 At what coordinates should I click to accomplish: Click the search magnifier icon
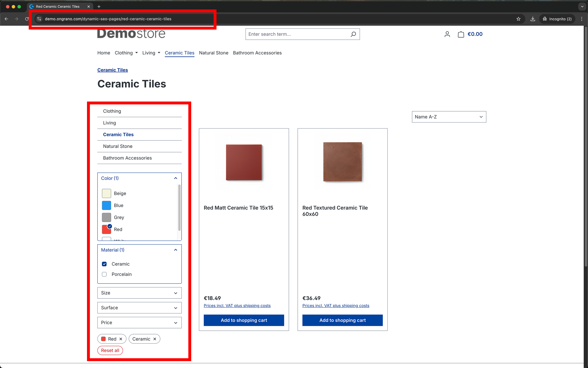coord(353,34)
